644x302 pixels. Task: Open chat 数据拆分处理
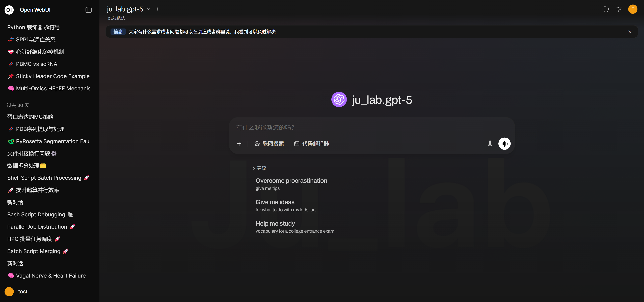[49, 166]
